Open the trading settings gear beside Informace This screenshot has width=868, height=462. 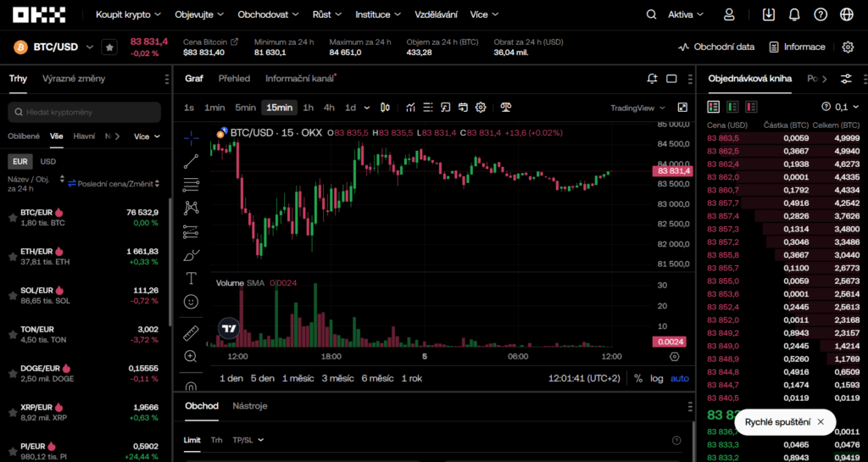coord(848,47)
